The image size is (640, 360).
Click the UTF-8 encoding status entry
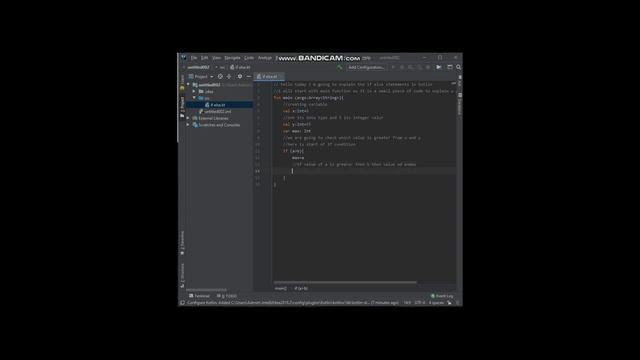coord(420,303)
